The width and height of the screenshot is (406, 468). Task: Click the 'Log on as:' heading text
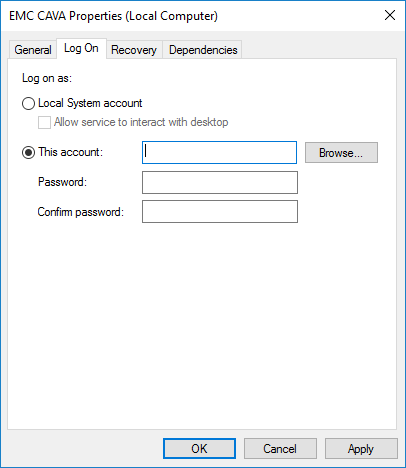point(47,78)
